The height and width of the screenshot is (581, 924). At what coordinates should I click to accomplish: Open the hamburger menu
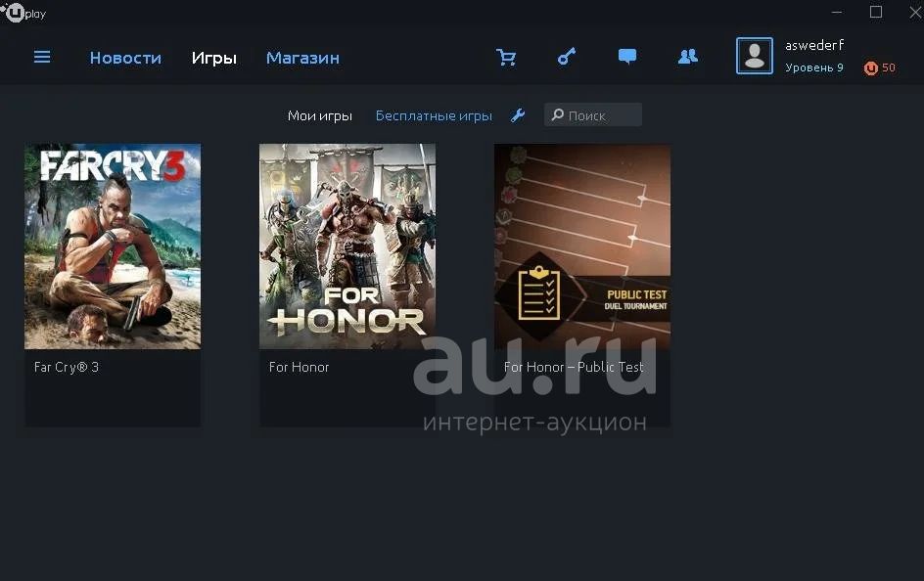click(x=42, y=57)
